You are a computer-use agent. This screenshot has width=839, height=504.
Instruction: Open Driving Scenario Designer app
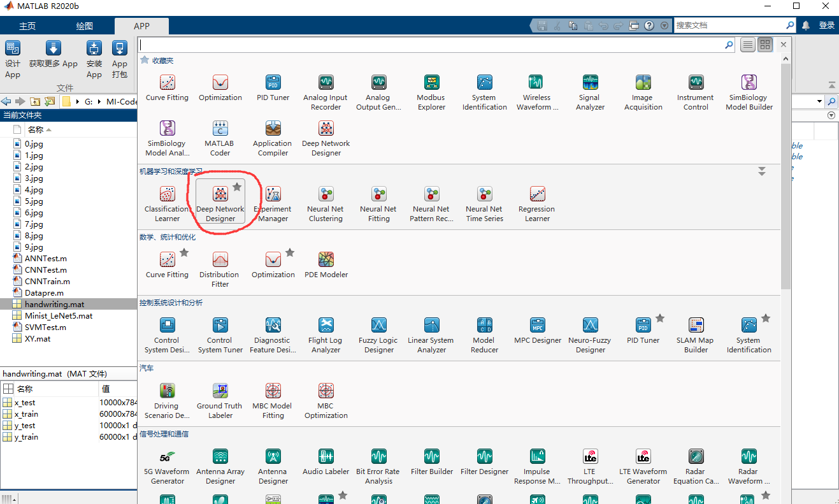tap(167, 401)
